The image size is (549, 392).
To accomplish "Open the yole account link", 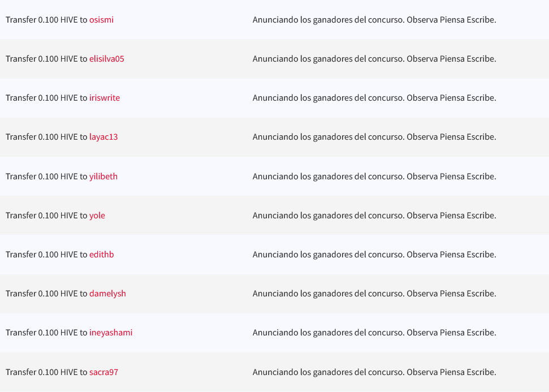I will 97,216.
